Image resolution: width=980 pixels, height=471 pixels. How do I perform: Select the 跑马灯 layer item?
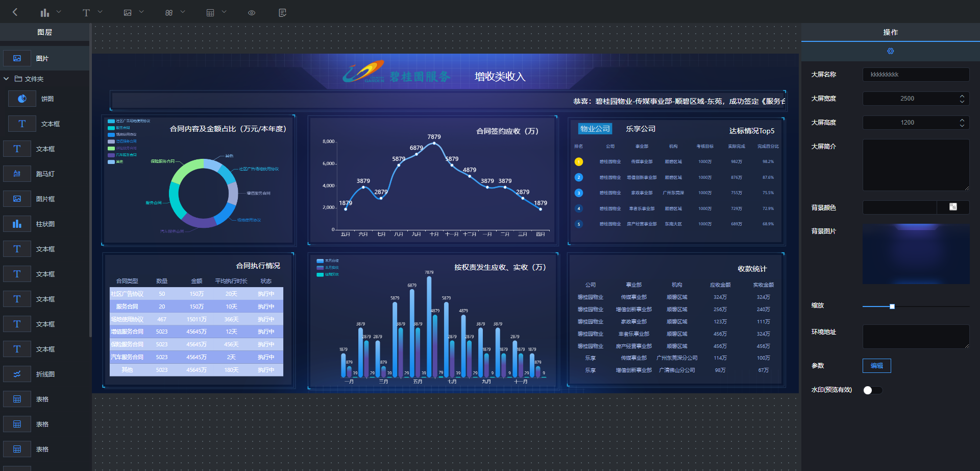coord(45,174)
